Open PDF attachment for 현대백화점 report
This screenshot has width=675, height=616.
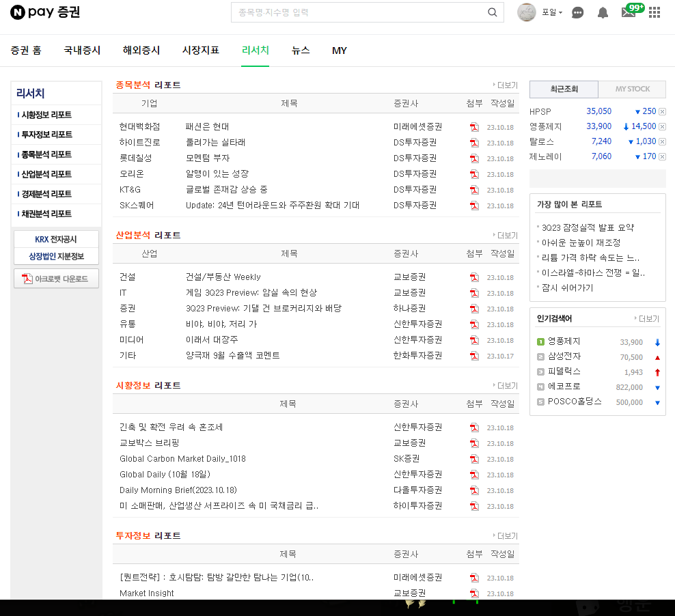tap(474, 127)
